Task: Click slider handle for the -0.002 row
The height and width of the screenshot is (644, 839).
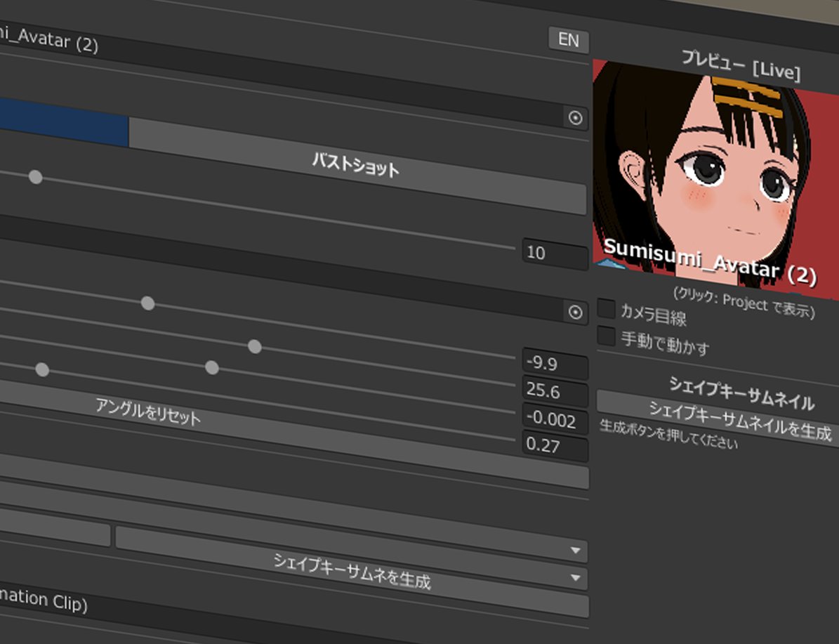Action: point(212,367)
